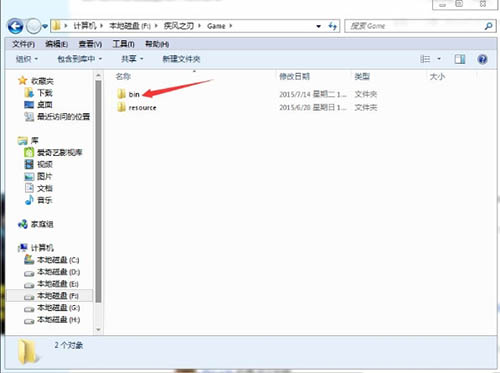Open the 工具(T) menu

123,44
